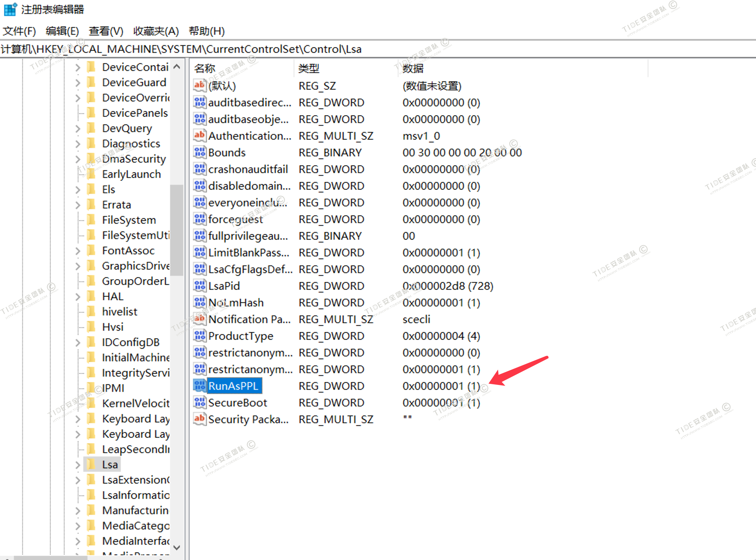The height and width of the screenshot is (560, 756).
Task: Open the 文件(F) menu
Action: pos(19,31)
